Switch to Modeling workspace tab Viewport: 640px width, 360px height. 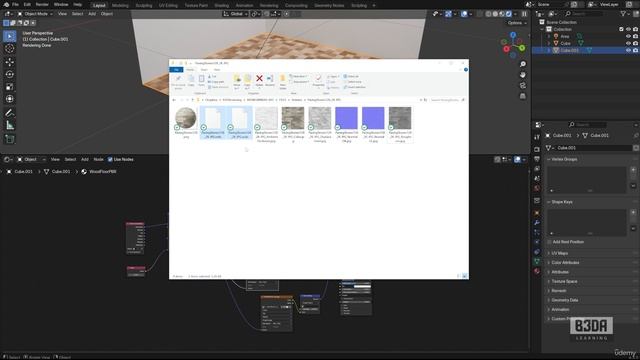[120, 5]
